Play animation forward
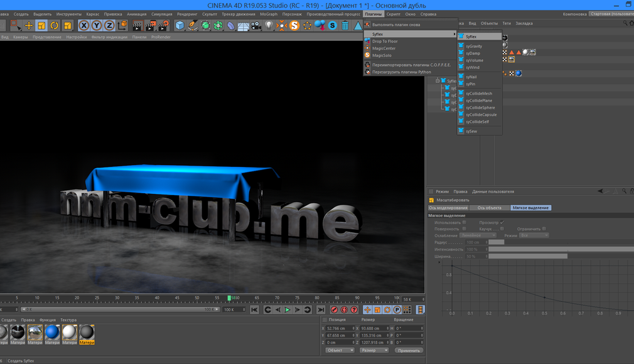634x364 pixels. tap(287, 310)
